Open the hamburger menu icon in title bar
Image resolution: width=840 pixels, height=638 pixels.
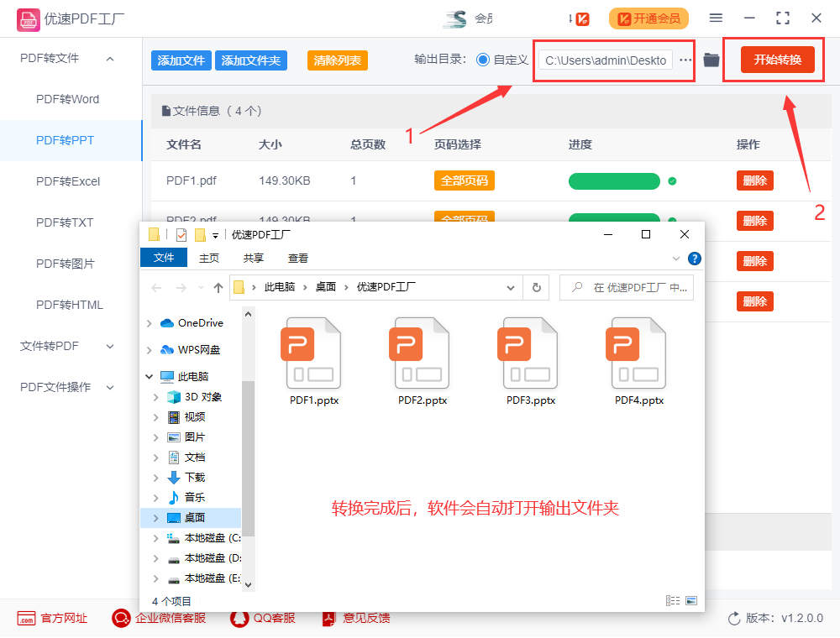pos(716,18)
